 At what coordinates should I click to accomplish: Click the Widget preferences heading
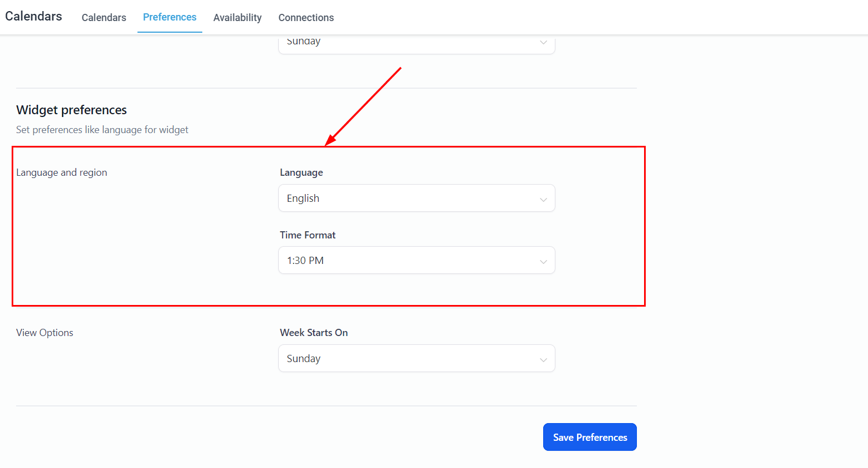(x=72, y=110)
